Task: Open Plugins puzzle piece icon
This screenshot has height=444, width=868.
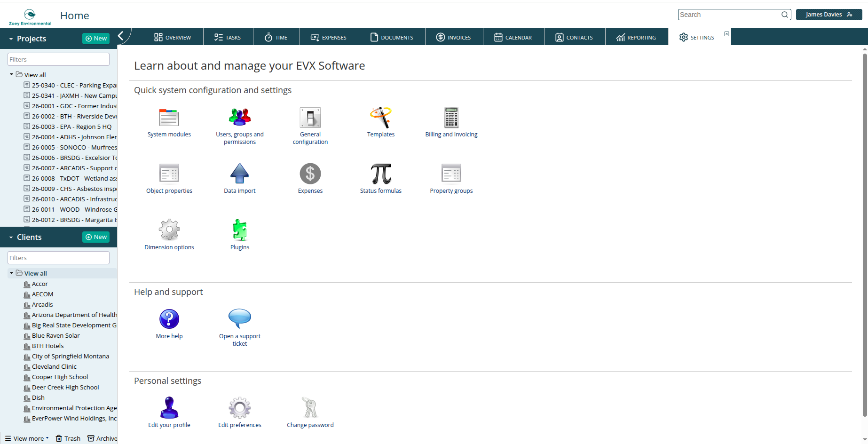Action: click(240, 230)
